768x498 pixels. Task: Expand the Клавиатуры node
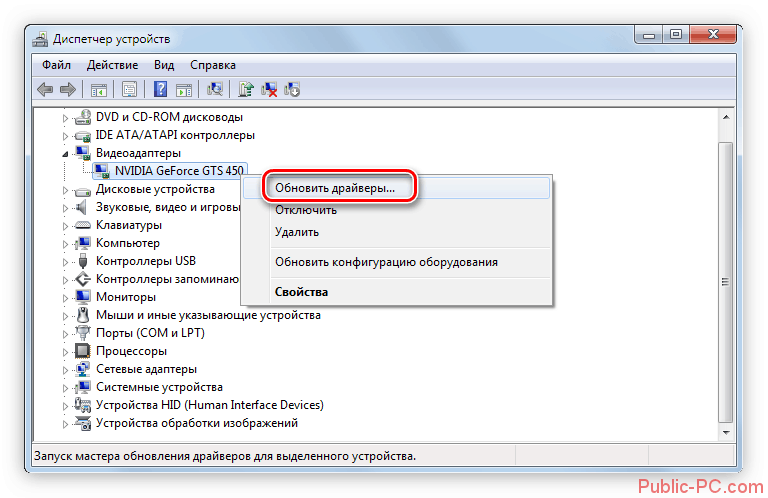click(65, 226)
